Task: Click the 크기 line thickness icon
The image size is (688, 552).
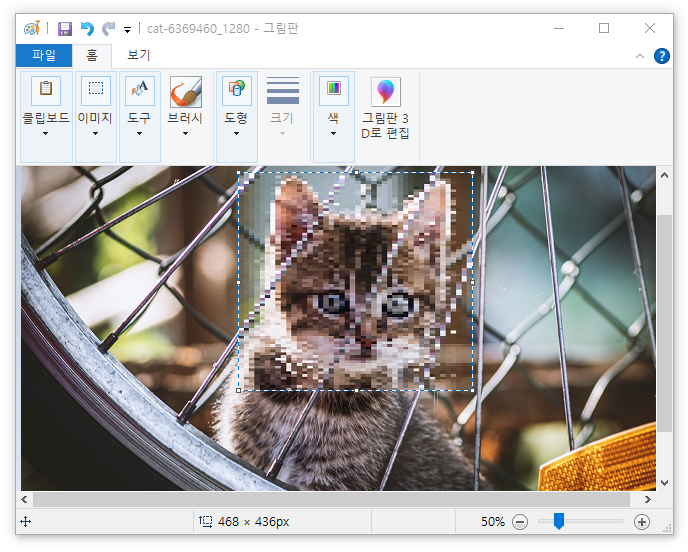Action: tap(283, 90)
